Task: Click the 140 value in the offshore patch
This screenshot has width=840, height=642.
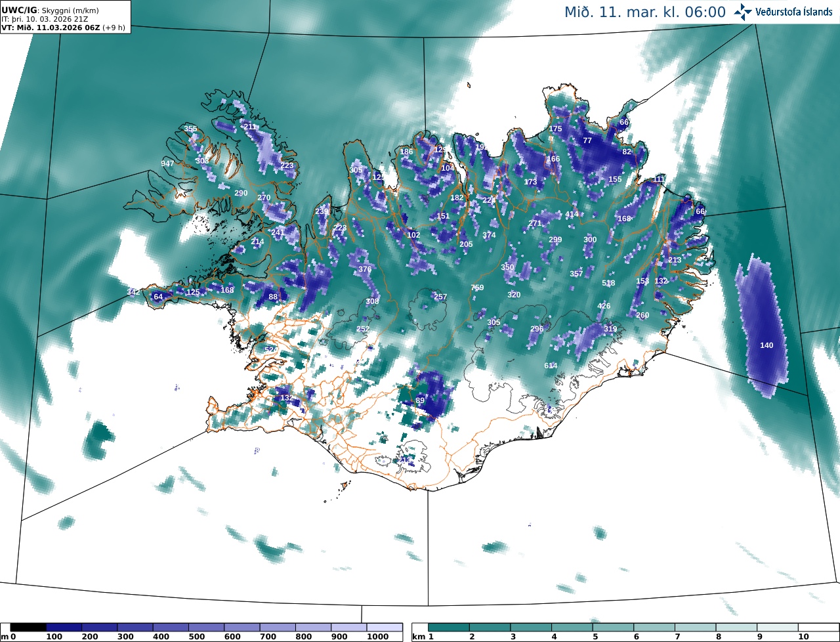Action: [766, 345]
